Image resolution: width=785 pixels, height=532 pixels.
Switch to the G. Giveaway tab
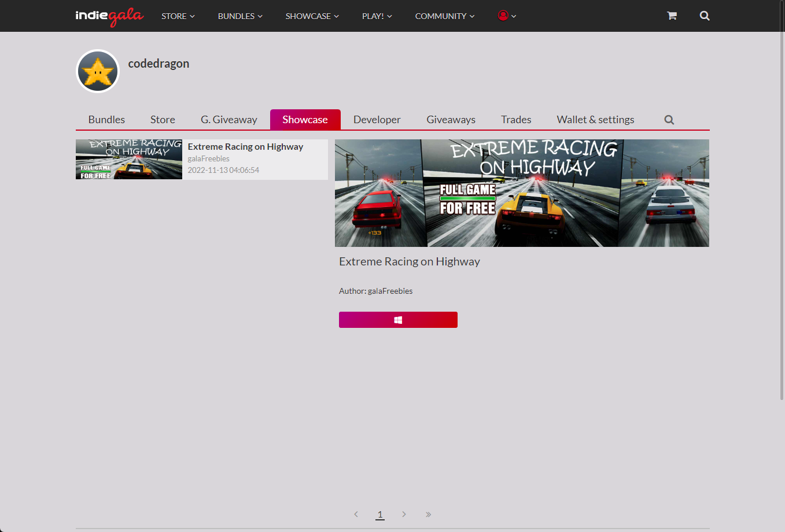point(229,120)
